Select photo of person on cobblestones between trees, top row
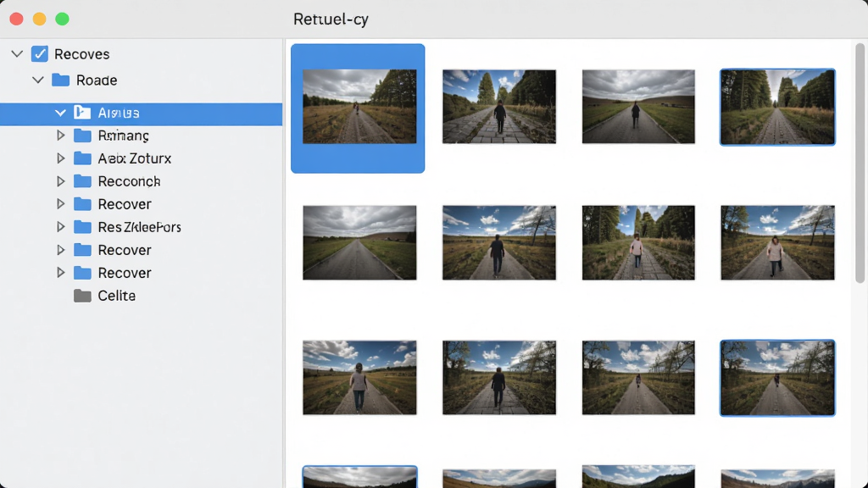868x488 pixels. click(498, 107)
